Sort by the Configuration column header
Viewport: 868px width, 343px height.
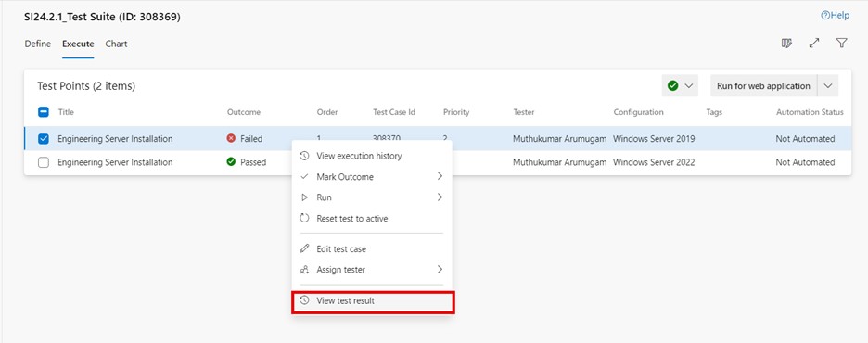[x=638, y=112]
